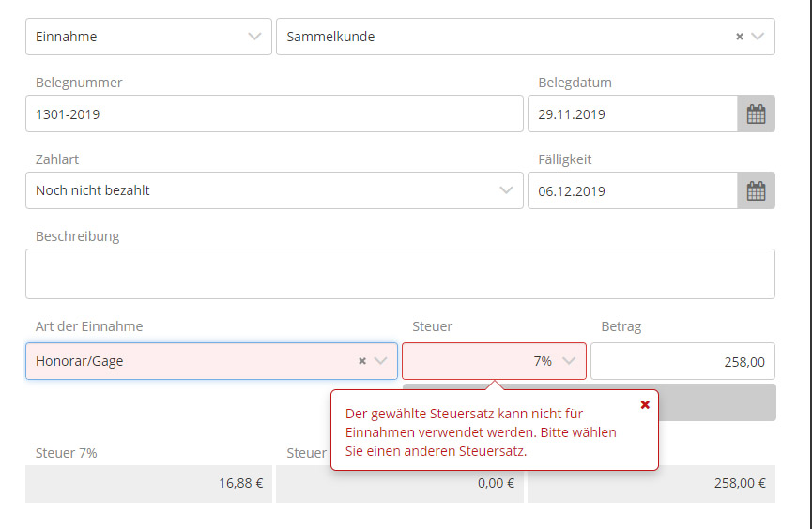Open the Art der Einnahme dropdown
The width and height of the screenshot is (812, 529).
pos(381,361)
